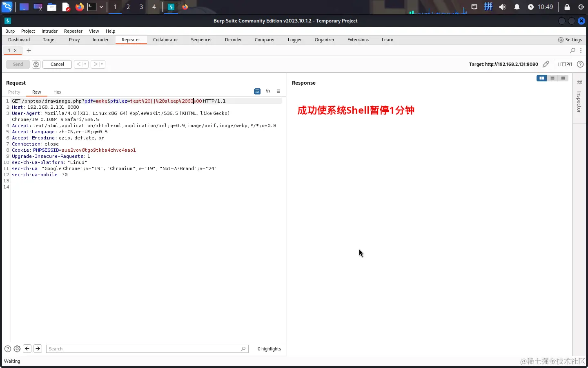Select the Hex request view tab
The height and width of the screenshot is (368, 588).
pyautogui.click(x=57, y=92)
